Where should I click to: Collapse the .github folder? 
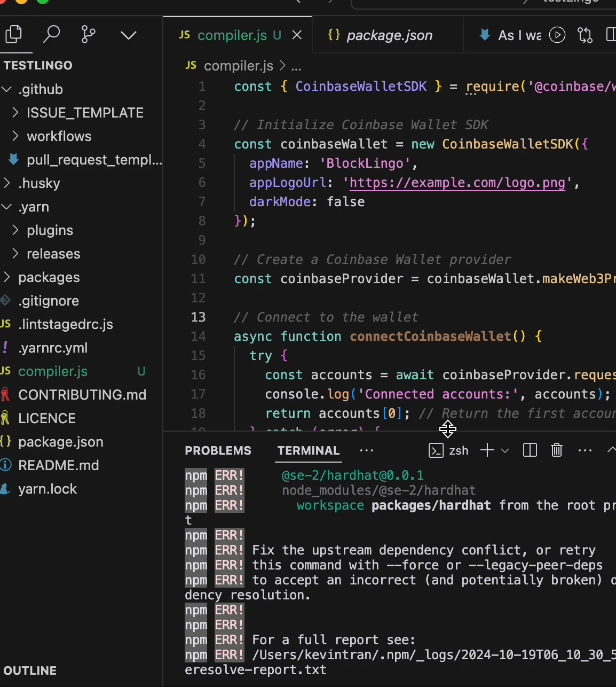pos(81,89)
